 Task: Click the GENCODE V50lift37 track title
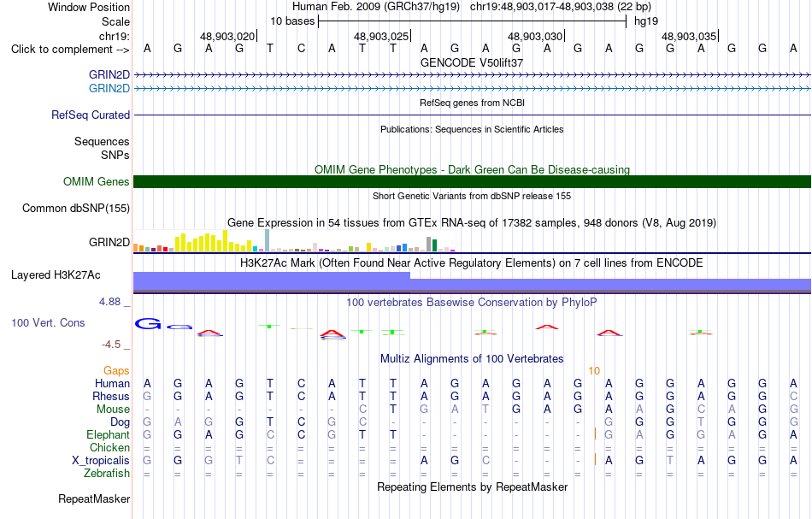pos(472,62)
